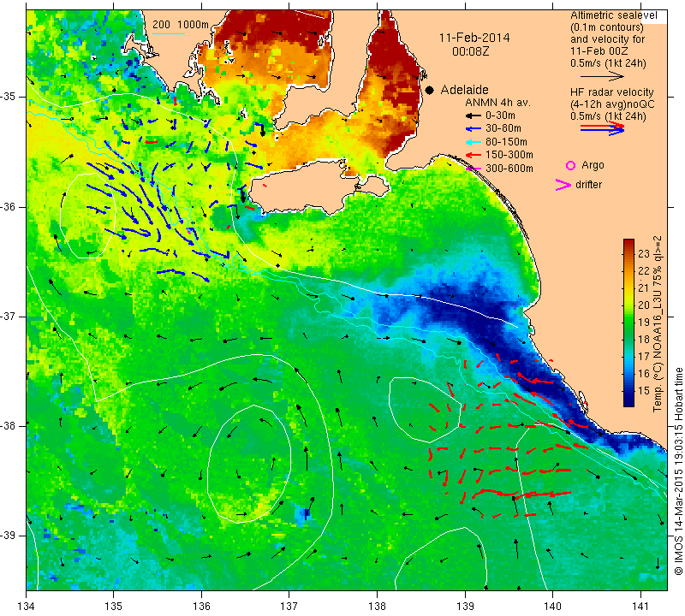The width and height of the screenshot is (685, 616).
Task: Click the magenta Argo circle symbol
Action: [570, 165]
